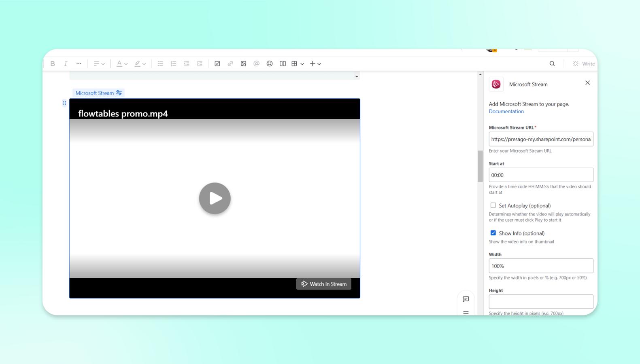Toggle italic text formatting
640x364 pixels.
66,63
